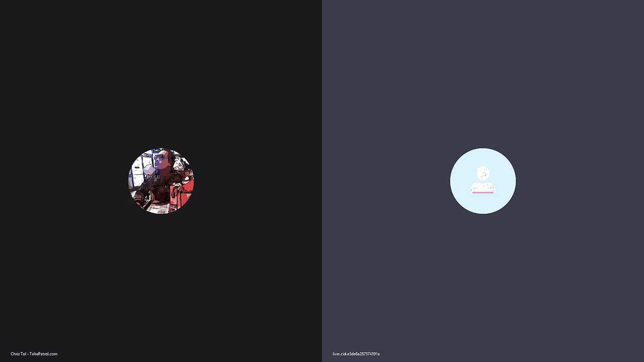Click the Chris Tol - TrikePatrol.com name label

point(34,354)
